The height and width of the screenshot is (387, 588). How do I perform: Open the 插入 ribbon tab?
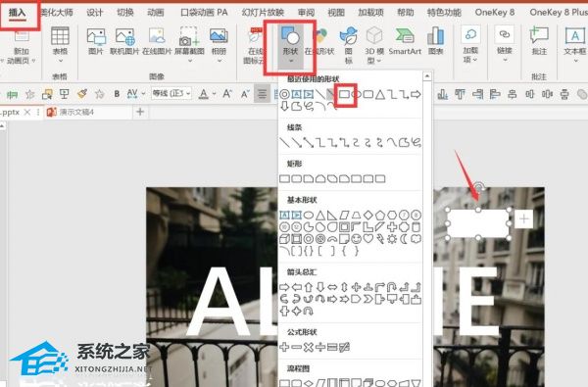(18, 13)
